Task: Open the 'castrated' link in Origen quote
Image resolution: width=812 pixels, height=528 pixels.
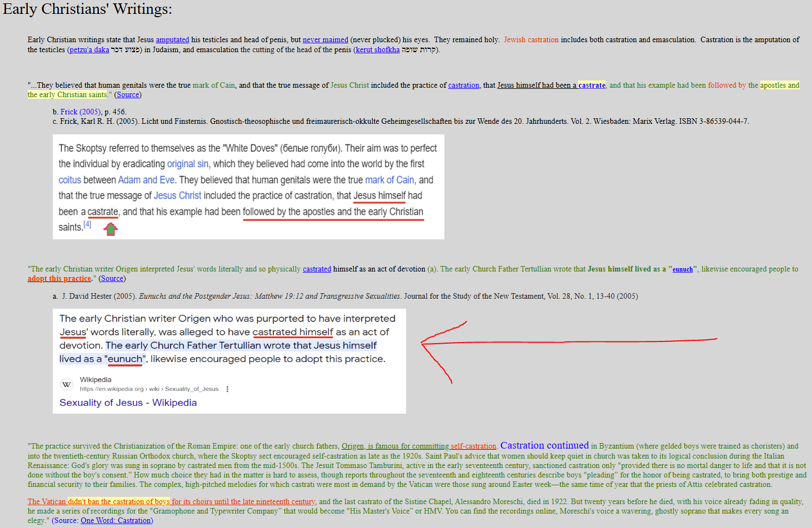Action: pyautogui.click(x=317, y=269)
